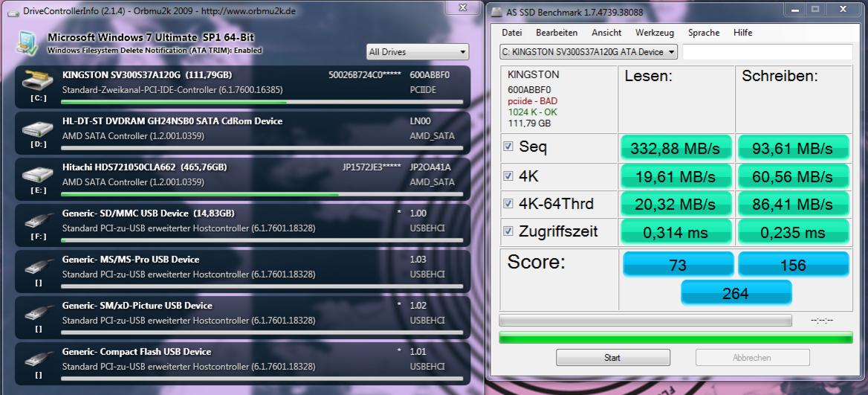Click the PCIIDE driver label on Kingston row
The width and height of the screenshot is (868, 395).
[x=424, y=89]
